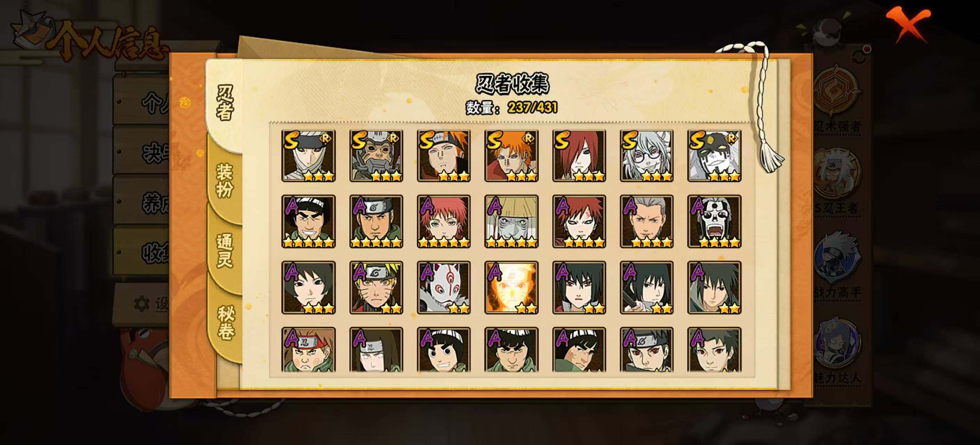This screenshot has width=980, height=445.
Task: Open the 通灵 tab
Action: [224, 251]
